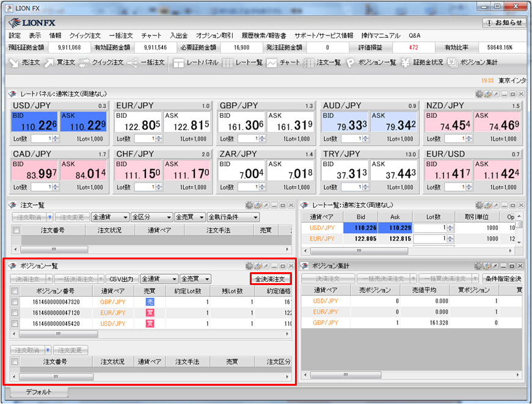Open the 買注文 buy order tool
The height and width of the screenshot is (404, 532).
(x=60, y=62)
